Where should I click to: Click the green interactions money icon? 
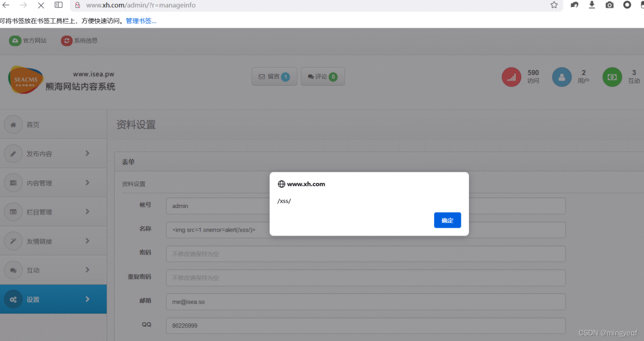[x=612, y=77]
